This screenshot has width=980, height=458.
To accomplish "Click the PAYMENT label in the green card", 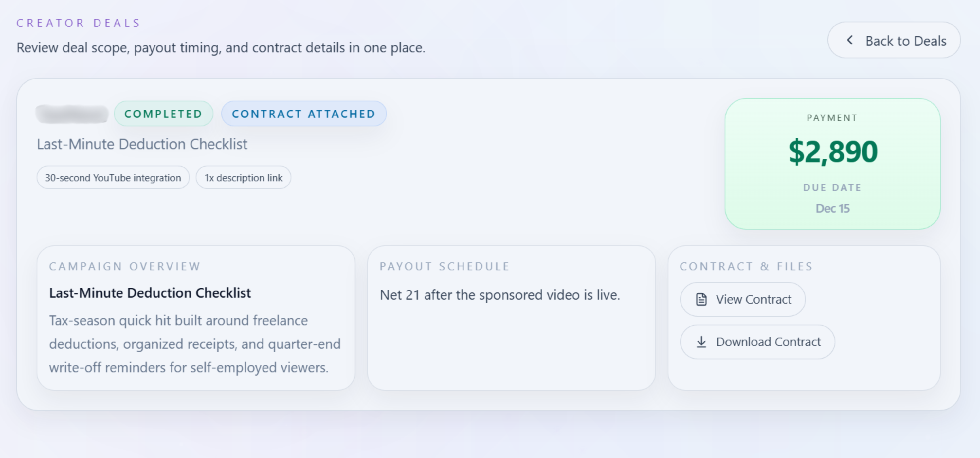I will [x=832, y=118].
